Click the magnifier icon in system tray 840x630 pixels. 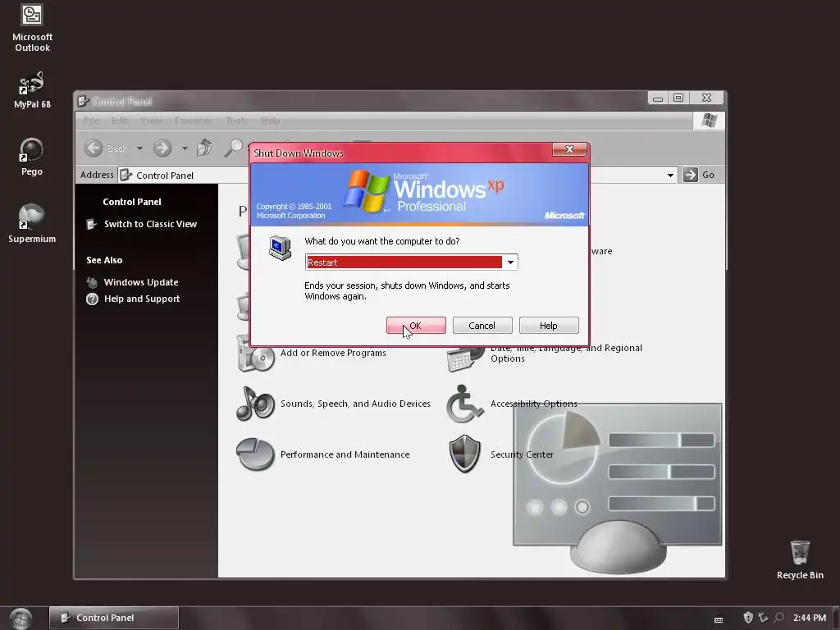779,618
